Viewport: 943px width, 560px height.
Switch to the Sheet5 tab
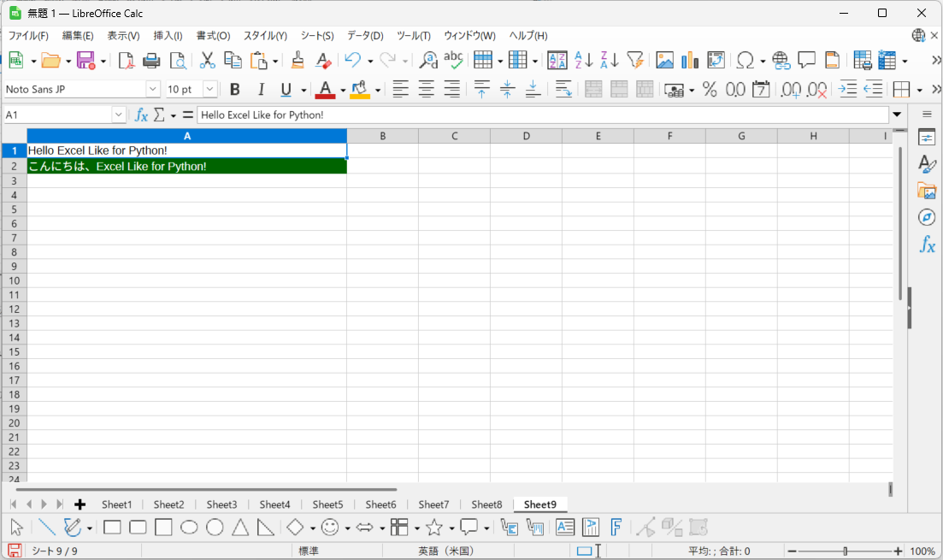tap(327, 504)
